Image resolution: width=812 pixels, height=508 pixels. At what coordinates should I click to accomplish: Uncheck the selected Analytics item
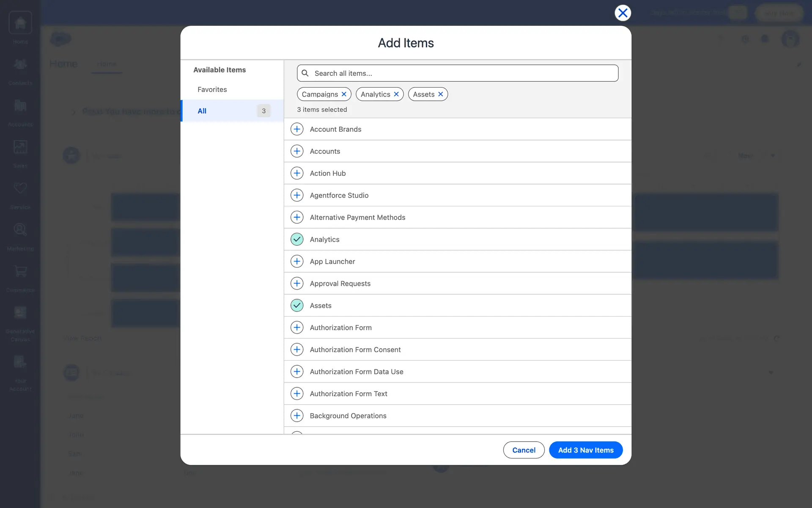coord(297,239)
